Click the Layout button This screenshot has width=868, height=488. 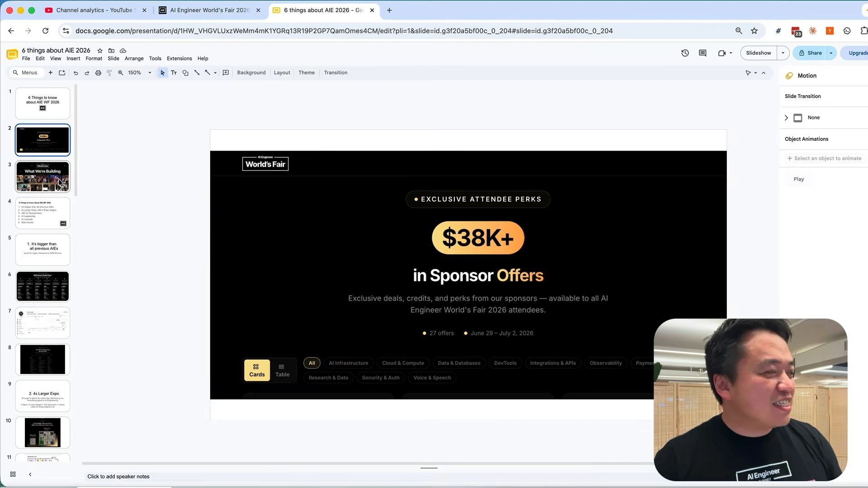point(282,73)
